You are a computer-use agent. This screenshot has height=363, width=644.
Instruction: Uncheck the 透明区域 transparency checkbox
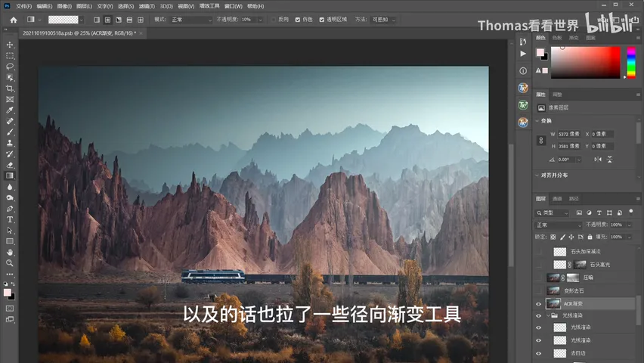tap(321, 20)
